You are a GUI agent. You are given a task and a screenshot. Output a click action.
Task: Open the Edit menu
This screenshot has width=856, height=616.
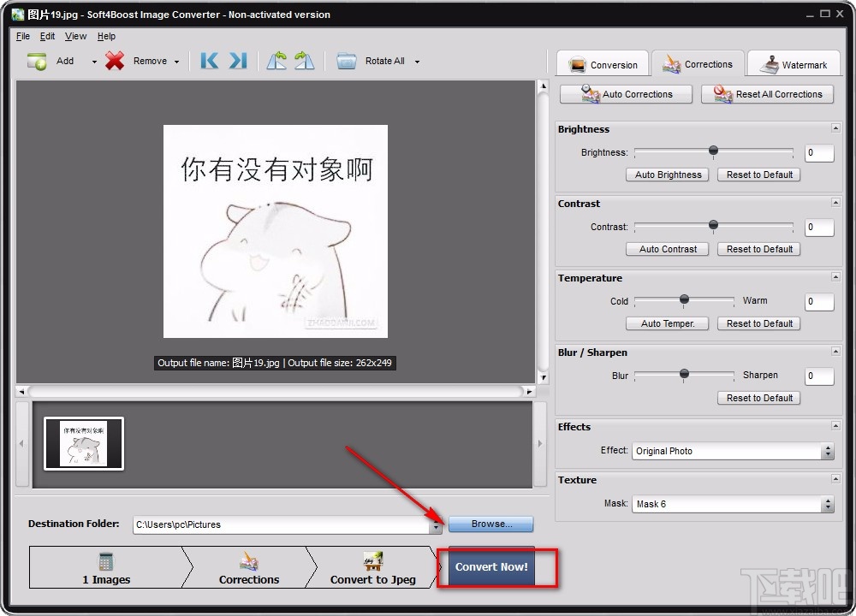[x=47, y=36]
